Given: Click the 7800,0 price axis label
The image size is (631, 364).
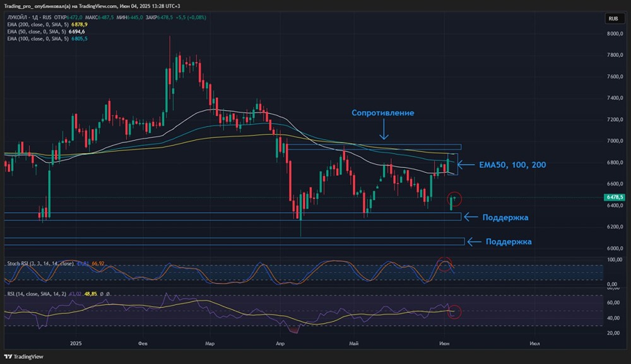Looking at the screenshot, I should coord(615,55).
